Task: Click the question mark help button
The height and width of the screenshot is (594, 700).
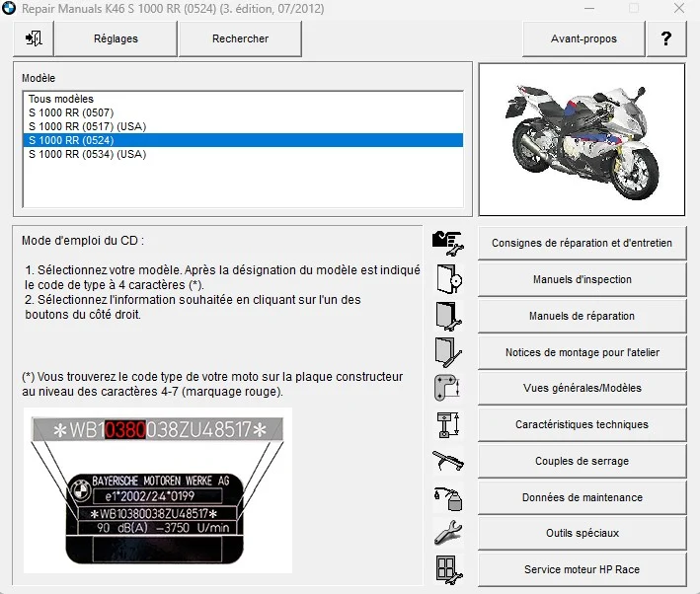Action: (x=666, y=38)
